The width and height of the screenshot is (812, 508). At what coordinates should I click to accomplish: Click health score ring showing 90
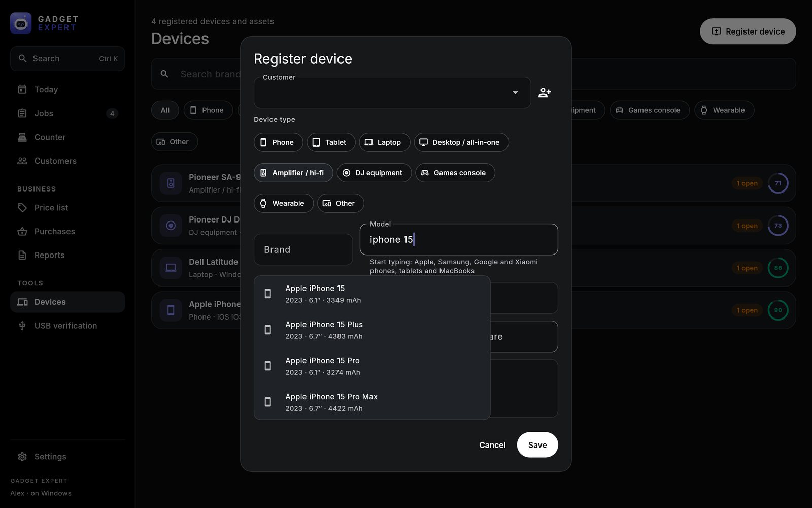pyautogui.click(x=778, y=310)
